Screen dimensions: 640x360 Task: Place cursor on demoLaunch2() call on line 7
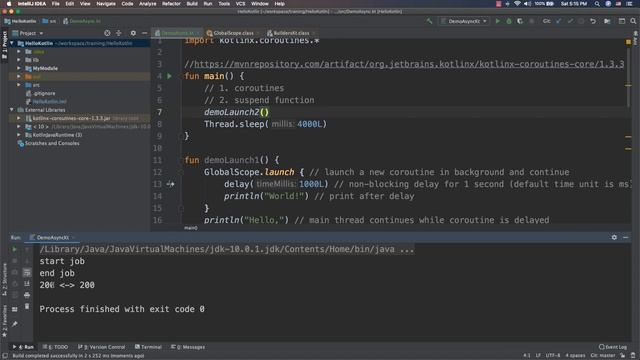[x=236, y=112]
